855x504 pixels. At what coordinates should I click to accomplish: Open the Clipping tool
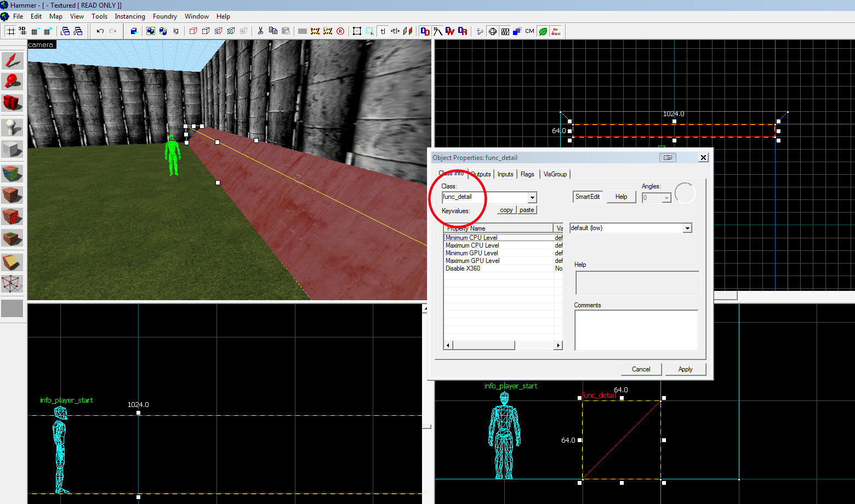pyautogui.click(x=12, y=262)
